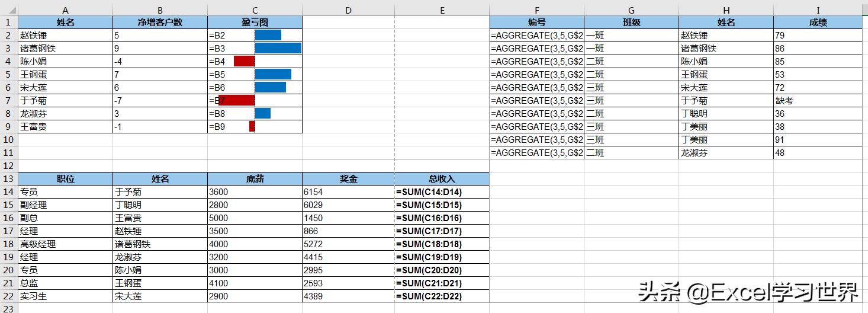Select cell A4 with 陈小娟

pos(65,62)
